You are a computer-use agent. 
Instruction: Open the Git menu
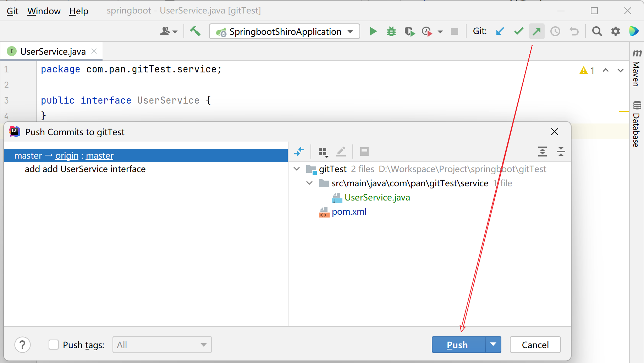(x=12, y=11)
